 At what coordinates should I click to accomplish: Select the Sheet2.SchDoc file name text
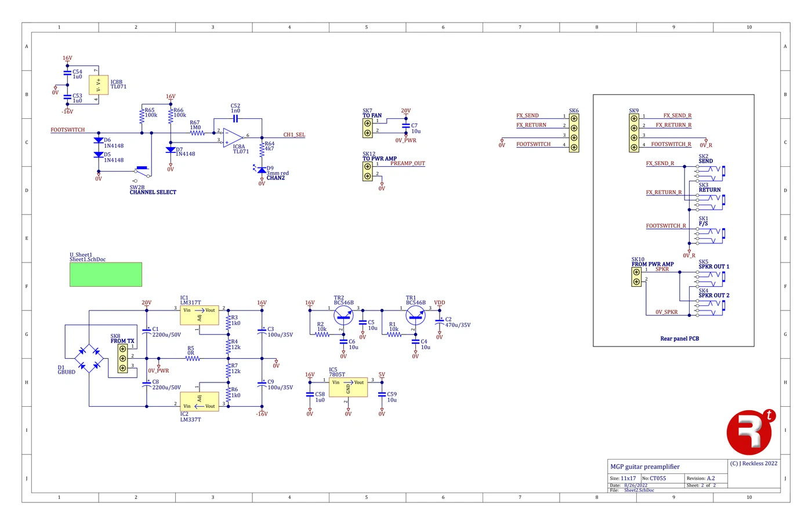pyautogui.click(x=639, y=490)
